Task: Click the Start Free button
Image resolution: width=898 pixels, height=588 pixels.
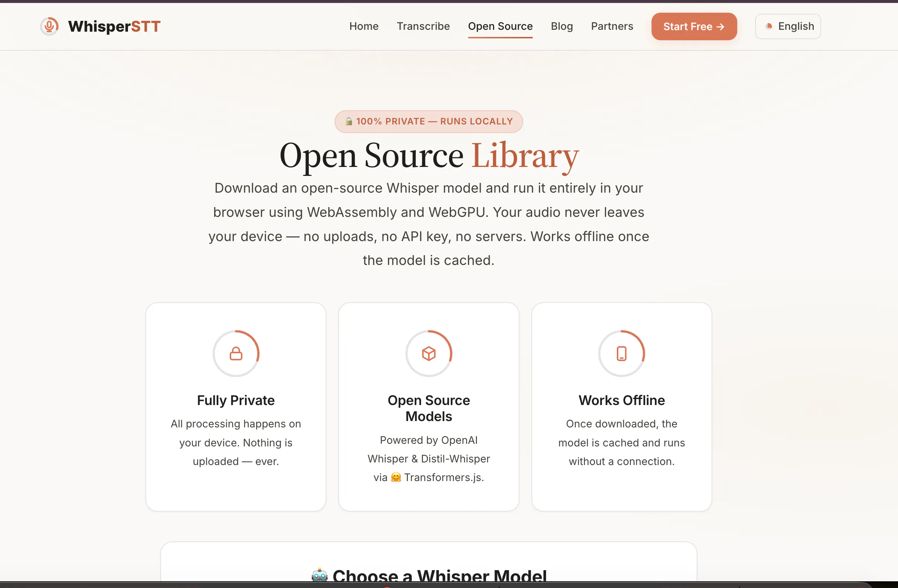Action: [694, 26]
